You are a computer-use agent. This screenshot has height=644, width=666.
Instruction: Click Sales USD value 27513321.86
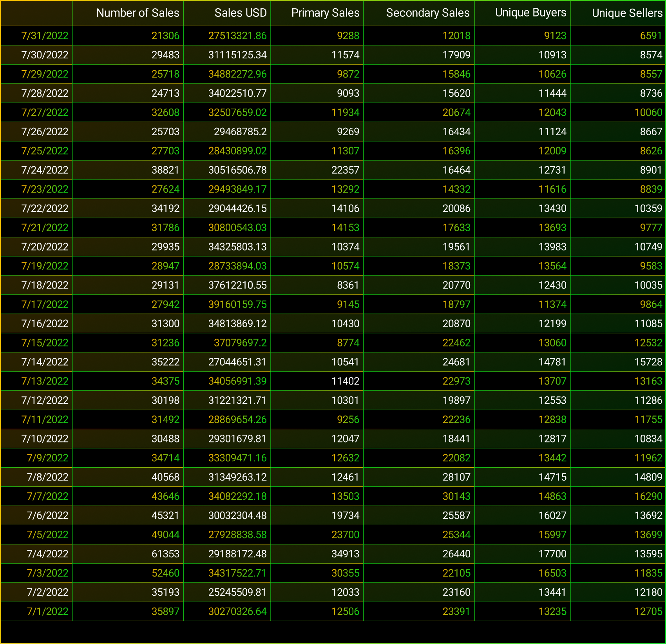(227, 36)
